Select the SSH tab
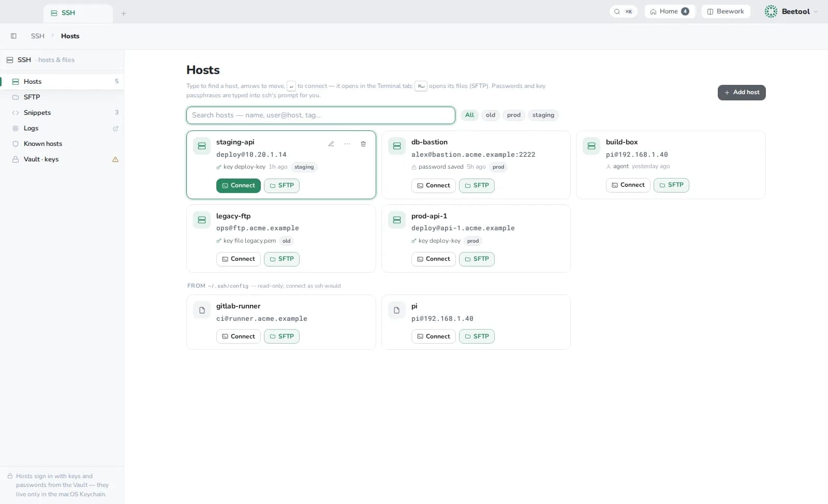The image size is (828, 504). pyautogui.click(x=79, y=13)
